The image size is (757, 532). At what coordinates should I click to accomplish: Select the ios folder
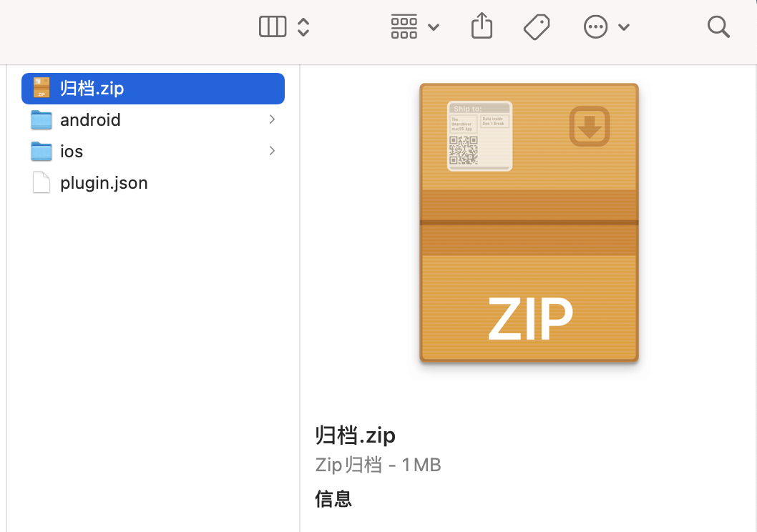[153, 152]
